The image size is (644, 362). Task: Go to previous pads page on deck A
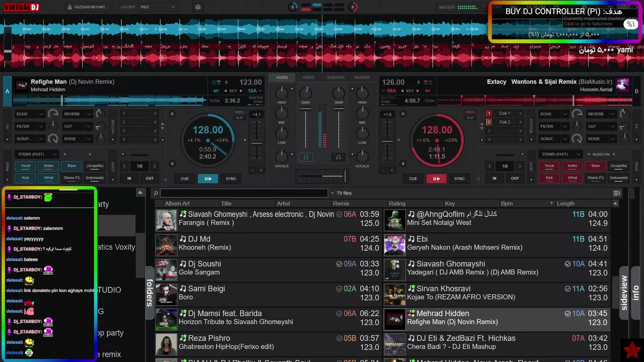tap(64, 154)
